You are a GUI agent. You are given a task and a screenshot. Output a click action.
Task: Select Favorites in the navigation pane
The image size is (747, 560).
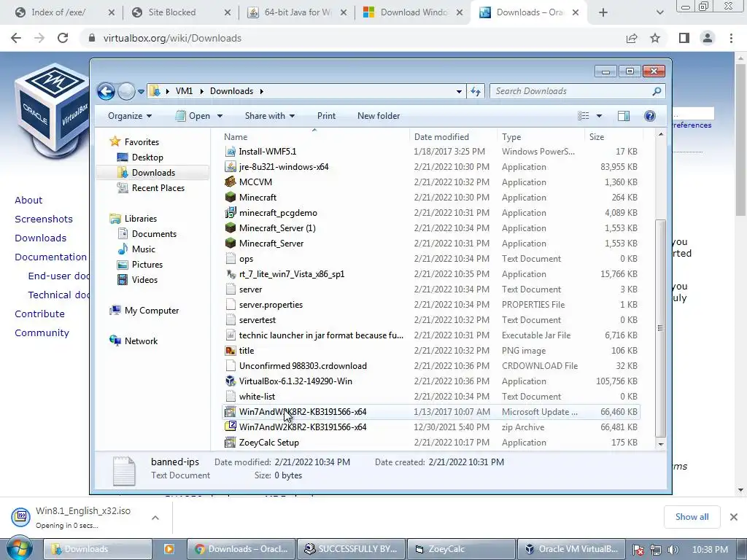[x=142, y=142]
